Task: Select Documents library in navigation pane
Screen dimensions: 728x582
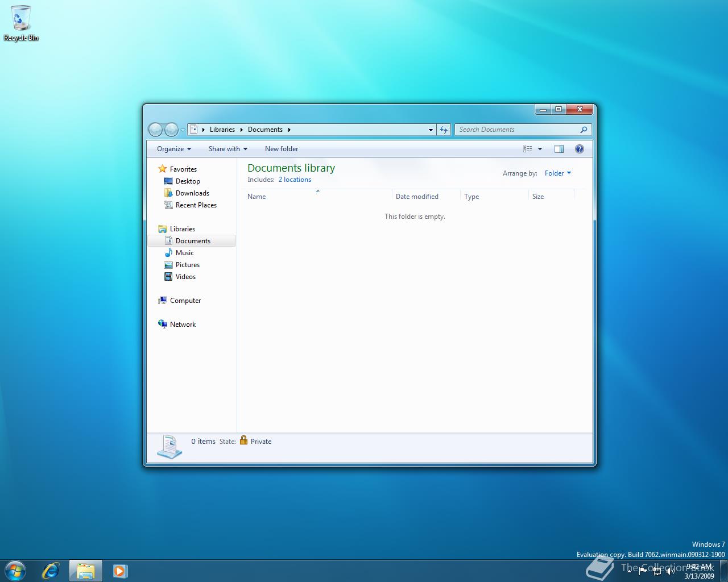Action: pyautogui.click(x=192, y=241)
